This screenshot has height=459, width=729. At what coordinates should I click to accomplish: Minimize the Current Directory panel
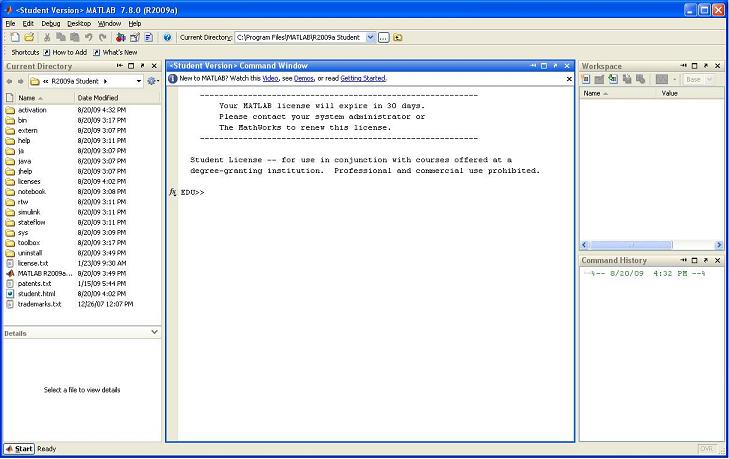(119, 66)
